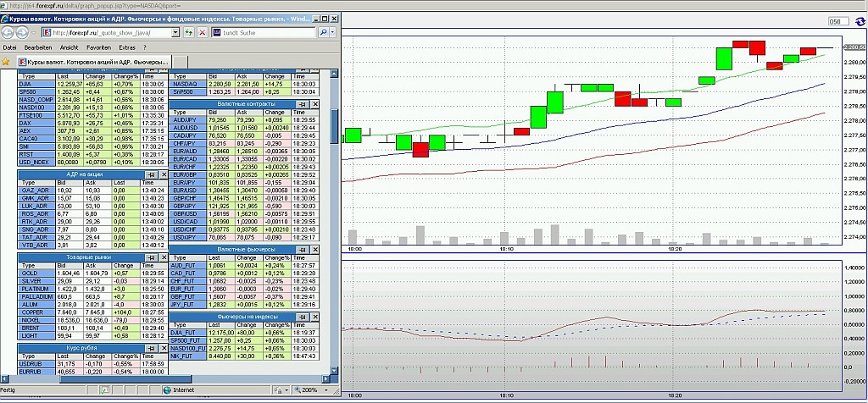Click the Internet zone globe icon

point(167,389)
